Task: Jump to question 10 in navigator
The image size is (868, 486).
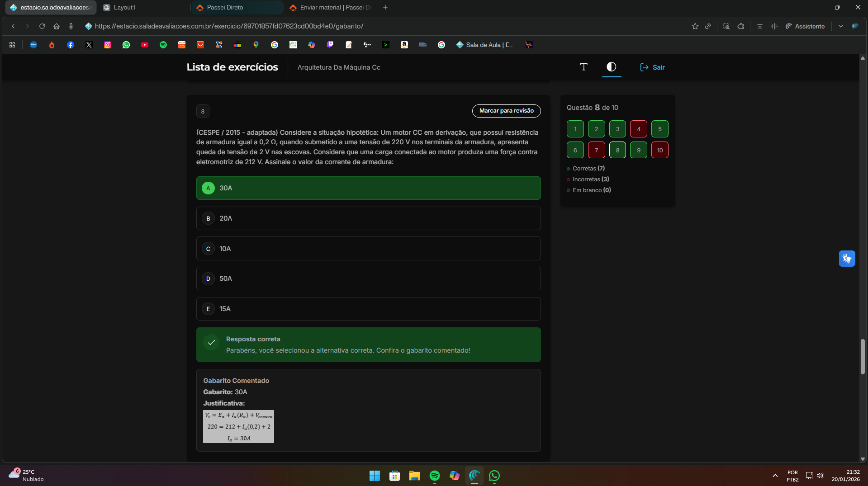Action: [659, 151]
